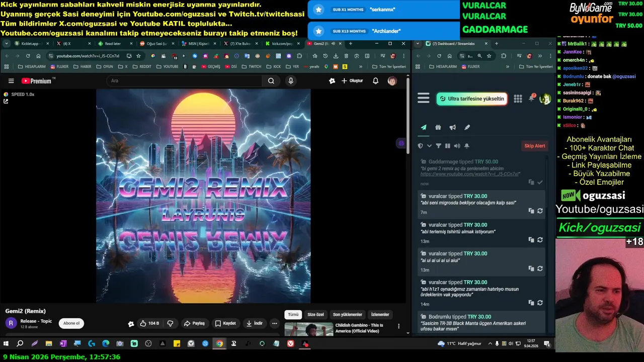This screenshot has height=362, width=644.
Task: Click Chrome icon in taskbar
Action: [x=219, y=344]
